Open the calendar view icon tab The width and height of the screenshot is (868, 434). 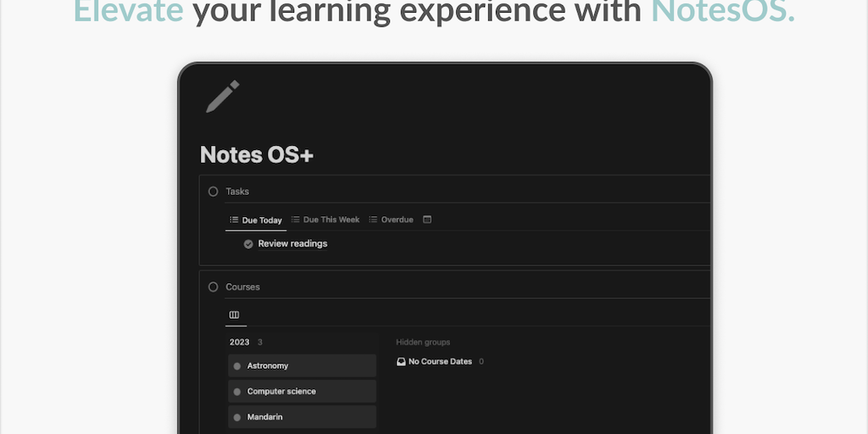click(x=427, y=220)
